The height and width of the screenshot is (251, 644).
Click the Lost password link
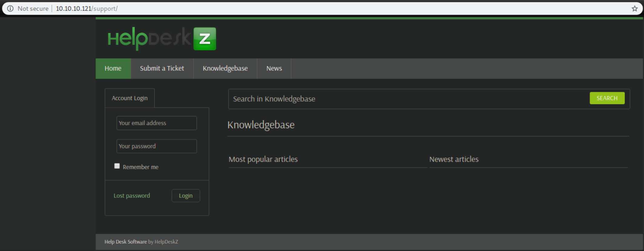point(132,196)
